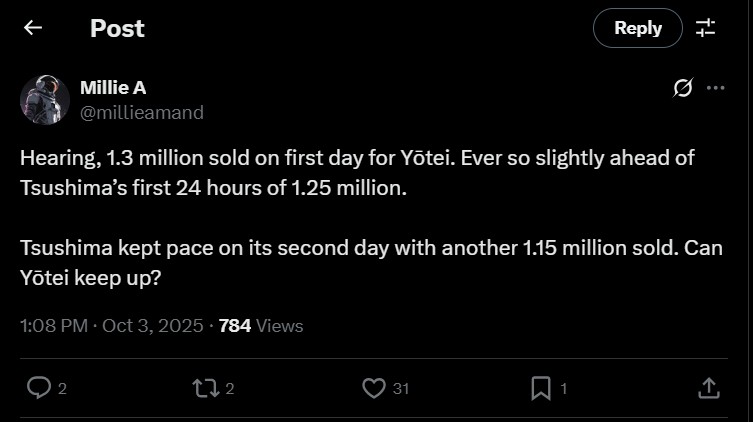This screenshot has width=753, height=422.
Task: Click the reply count number 2
Action: pos(62,389)
